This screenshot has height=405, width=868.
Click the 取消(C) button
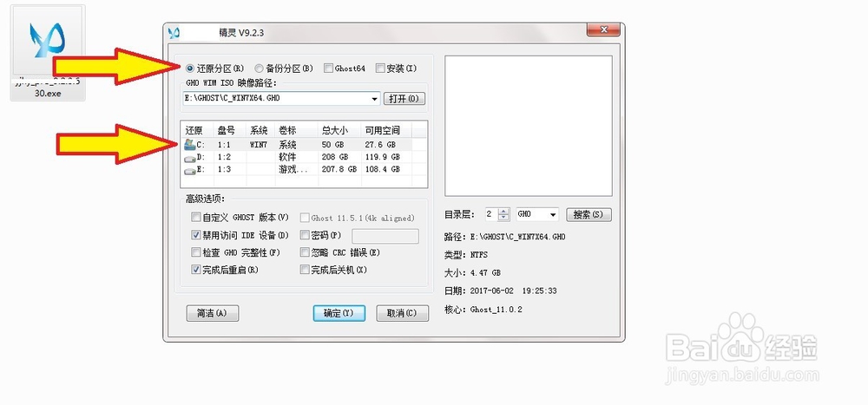coord(403,313)
